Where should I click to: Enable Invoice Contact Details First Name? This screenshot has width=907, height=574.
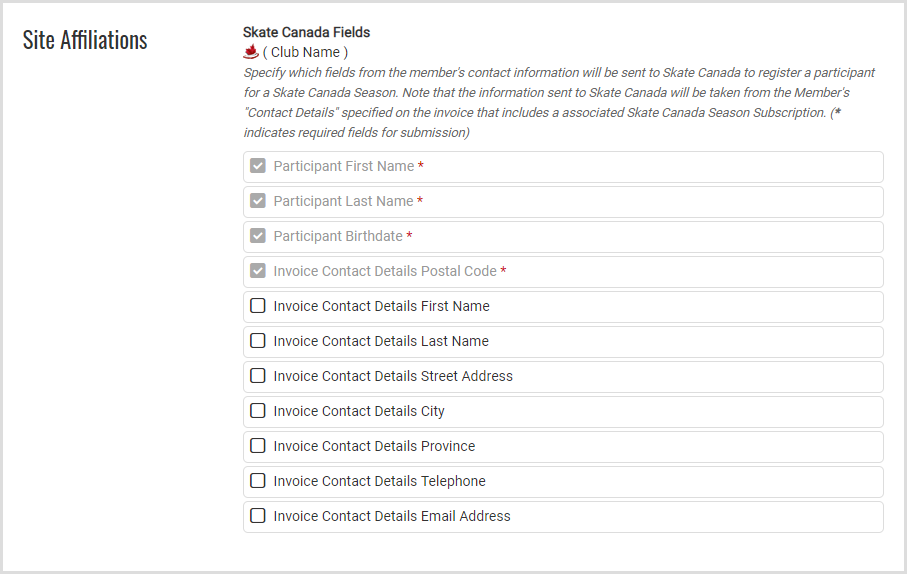[x=258, y=306]
